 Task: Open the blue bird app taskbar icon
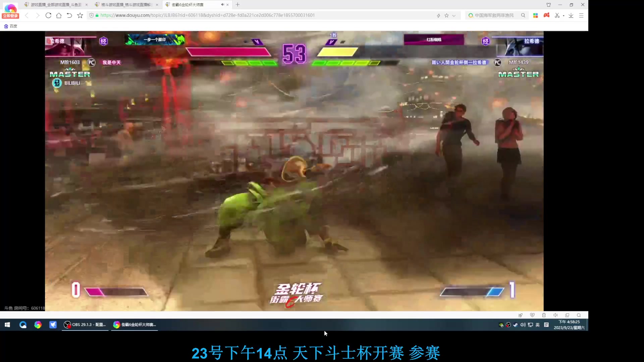[53, 324]
